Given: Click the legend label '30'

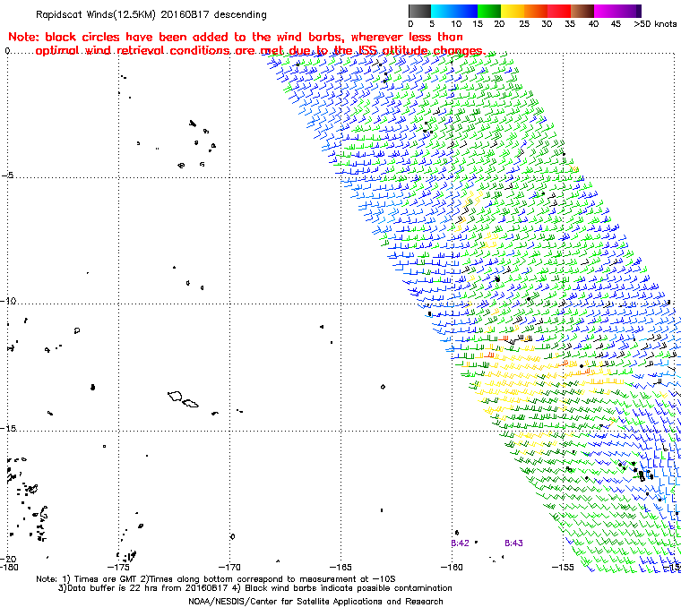Looking at the screenshot, I should coord(547,24).
